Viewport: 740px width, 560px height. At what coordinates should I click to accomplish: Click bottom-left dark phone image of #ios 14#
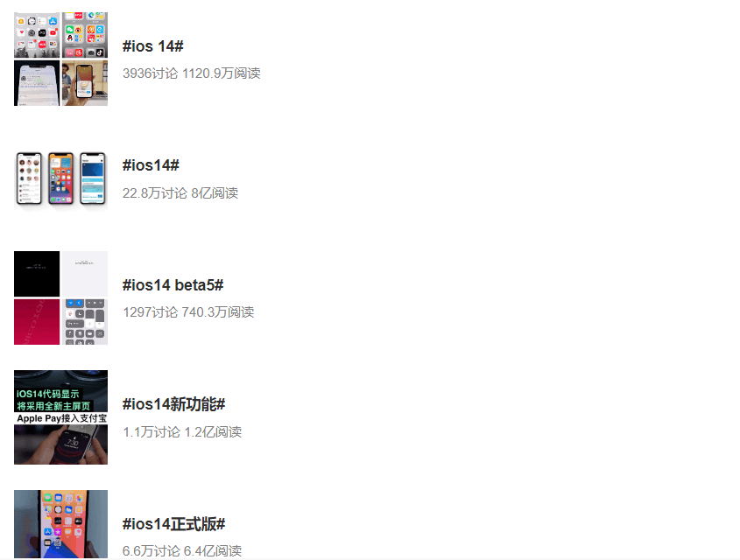point(37,83)
